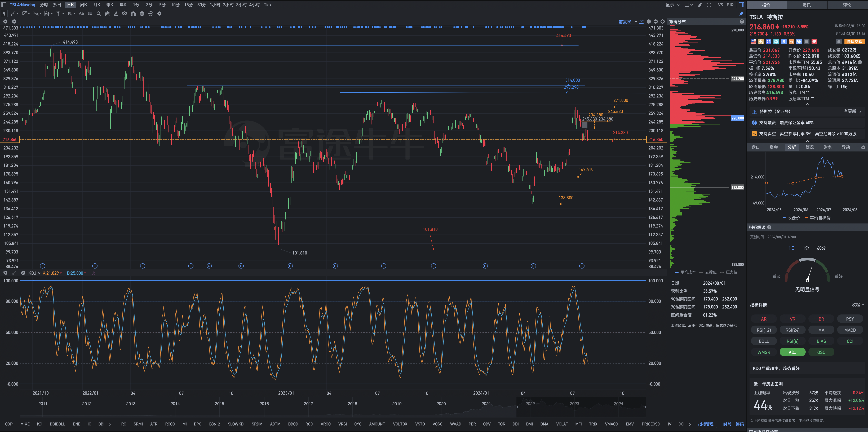Image resolution: width=868 pixels, height=432 pixels.
Task: Click the blue 24 hour trading icon
Action: click(x=769, y=42)
